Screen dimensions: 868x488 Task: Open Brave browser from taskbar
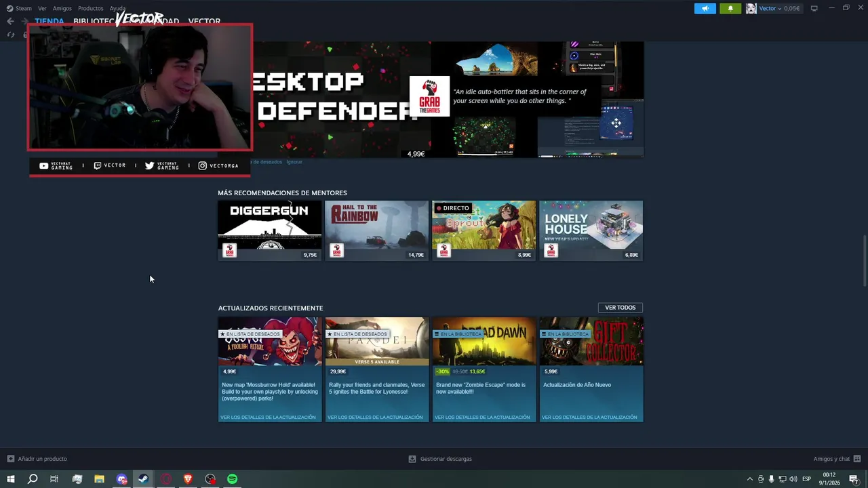click(x=188, y=479)
